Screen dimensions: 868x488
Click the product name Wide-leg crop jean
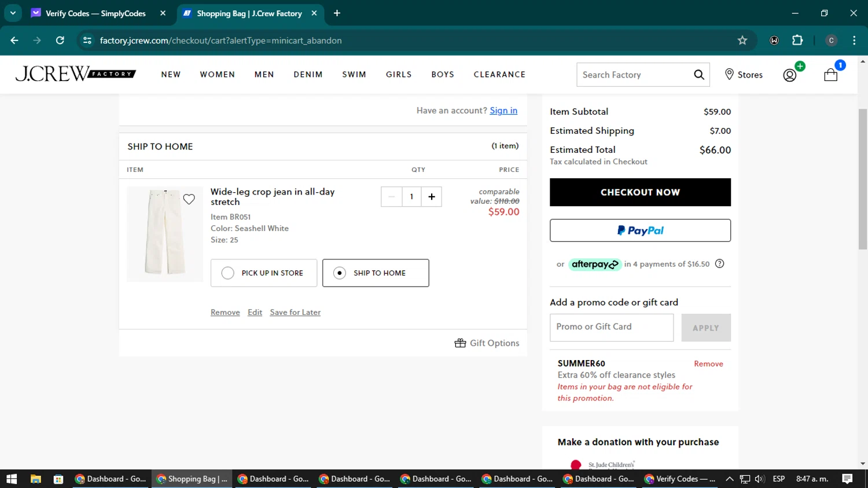[273, 197]
